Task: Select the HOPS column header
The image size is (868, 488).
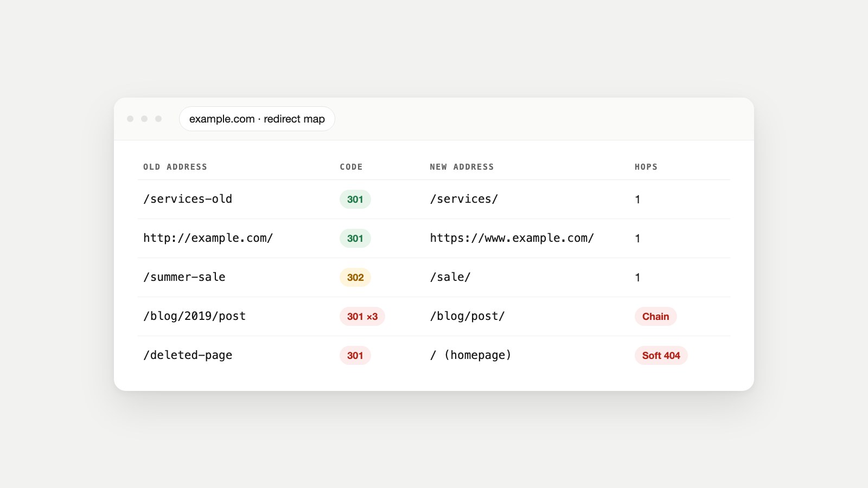Action: [646, 167]
